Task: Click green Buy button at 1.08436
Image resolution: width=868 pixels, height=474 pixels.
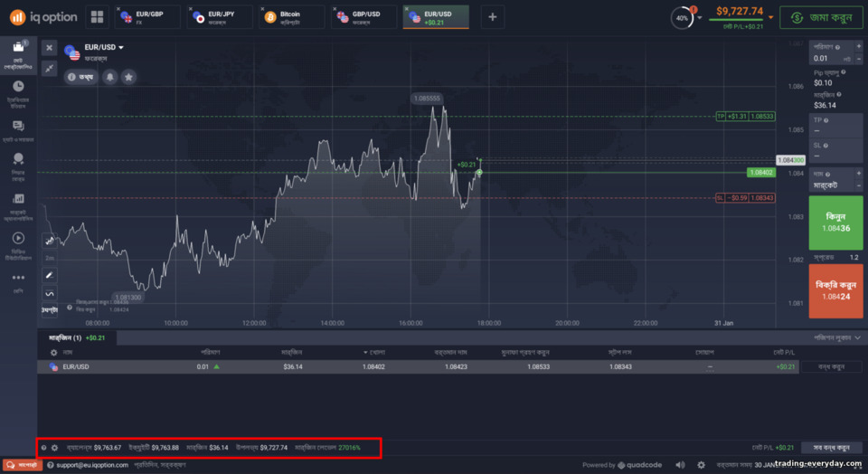Action: click(835, 223)
